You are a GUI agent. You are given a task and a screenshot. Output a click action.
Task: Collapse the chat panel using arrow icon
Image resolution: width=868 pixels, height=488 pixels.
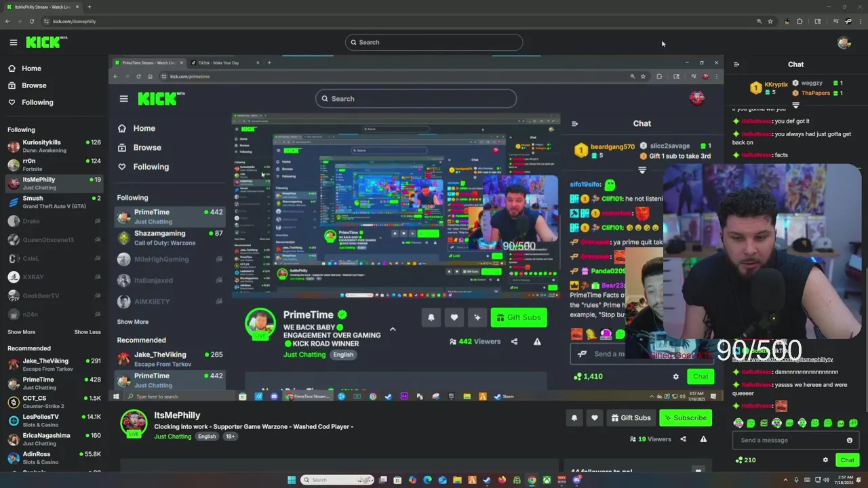point(736,64)
